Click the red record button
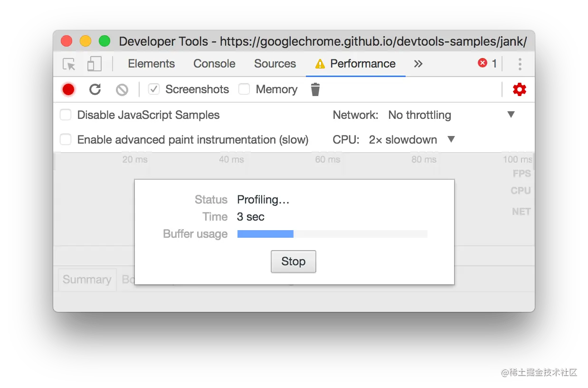Screen dimensions: 588x388 68,89
